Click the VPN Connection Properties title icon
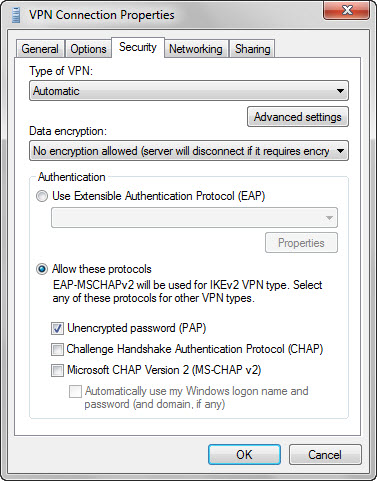Image resolution: width=377 pixels, height=481 pixels. click(x=16, y=15)
